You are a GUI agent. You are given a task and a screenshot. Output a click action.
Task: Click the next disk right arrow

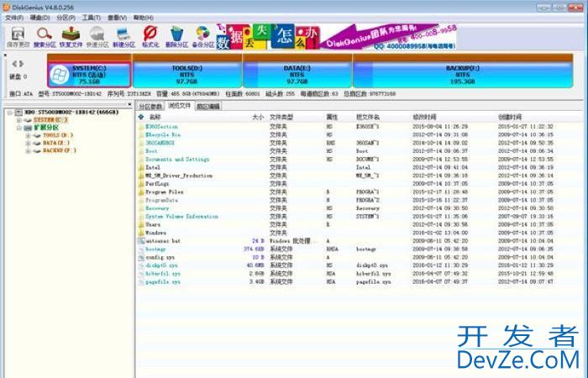point(21,64)
